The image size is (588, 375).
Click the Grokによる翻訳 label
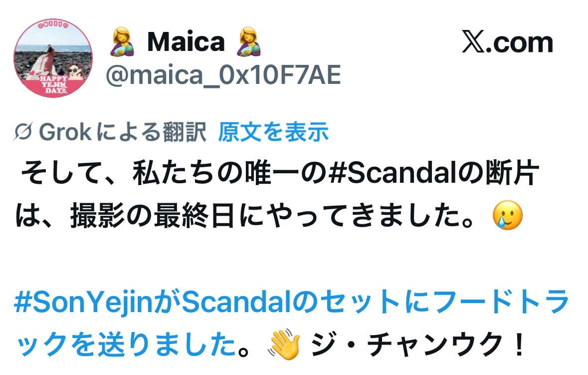coord(122,132)
